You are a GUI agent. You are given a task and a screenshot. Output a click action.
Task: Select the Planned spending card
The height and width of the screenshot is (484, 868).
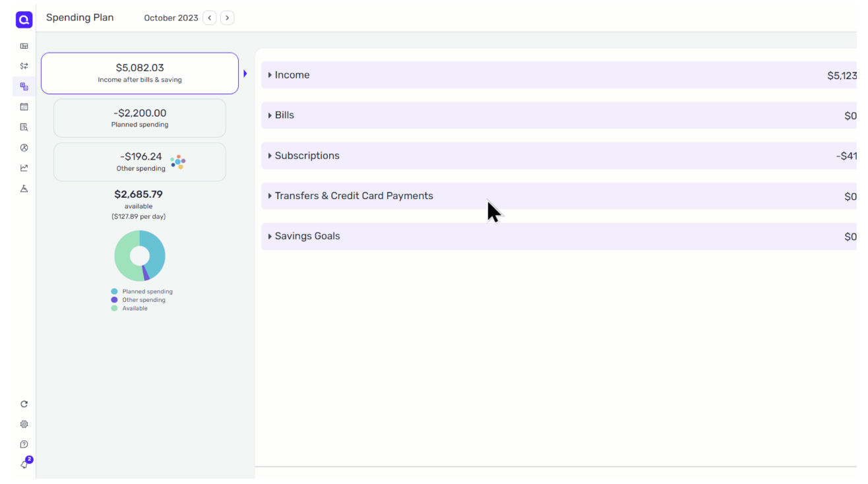click(x=140, y=118)
